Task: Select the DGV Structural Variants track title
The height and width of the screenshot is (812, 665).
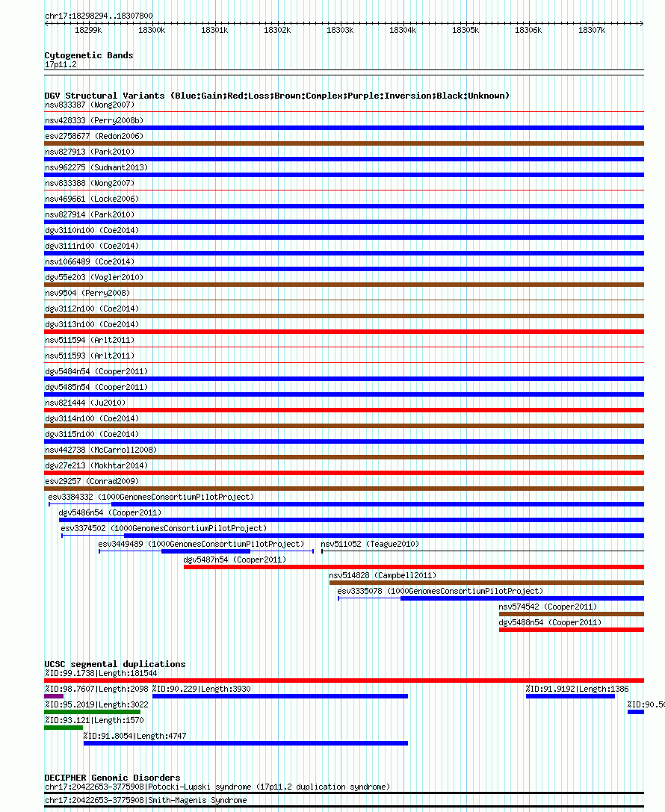Action: click(x=277, y=96)
